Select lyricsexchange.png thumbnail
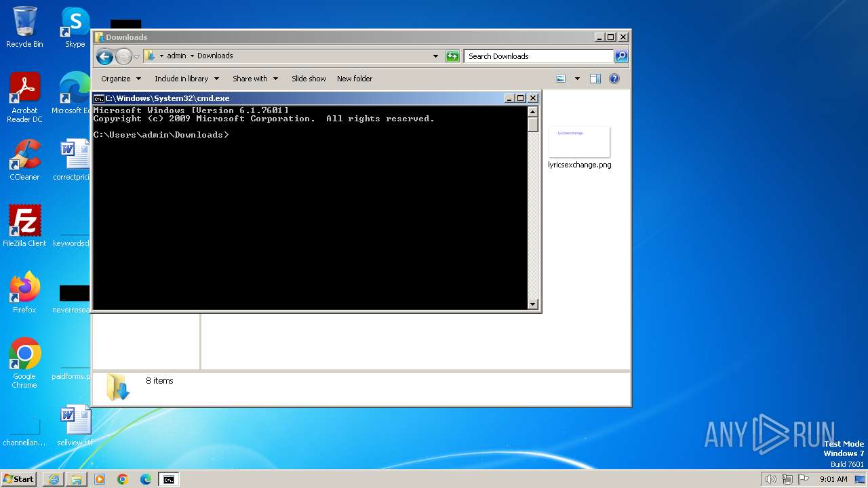 pos(579,142)
